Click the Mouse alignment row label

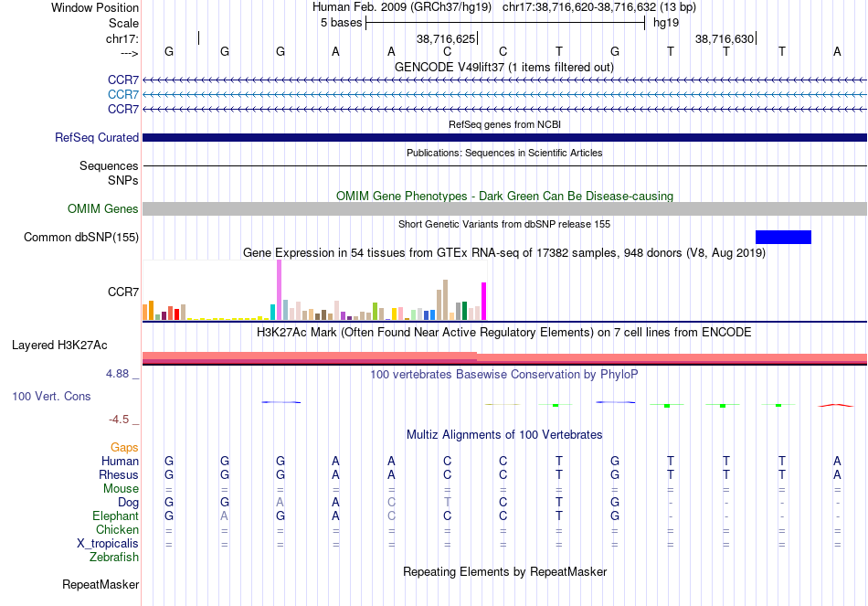[x=121, y=489]
